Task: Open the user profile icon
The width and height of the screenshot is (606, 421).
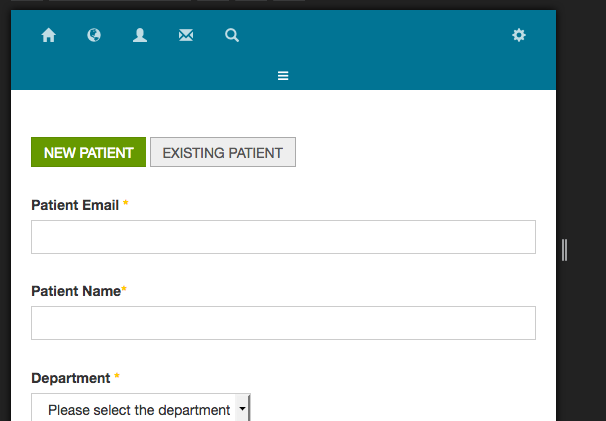Action: tap(140, 35)
